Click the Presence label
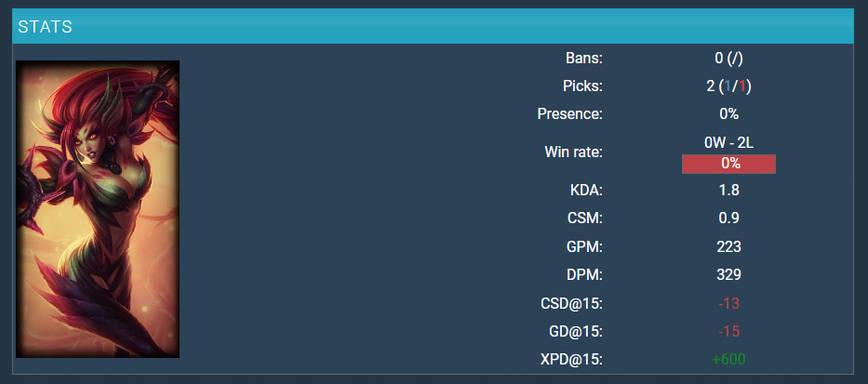This screenshot has height=384, width=868. point(569,114)
